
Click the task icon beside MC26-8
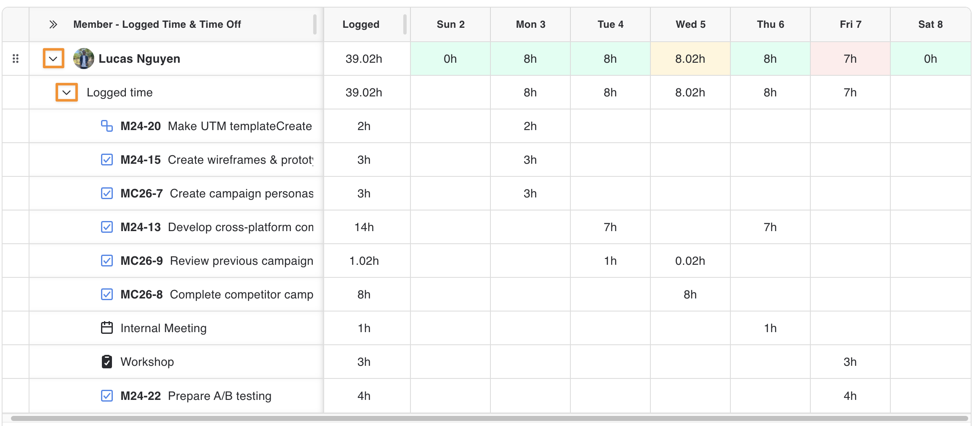[107, 294]
